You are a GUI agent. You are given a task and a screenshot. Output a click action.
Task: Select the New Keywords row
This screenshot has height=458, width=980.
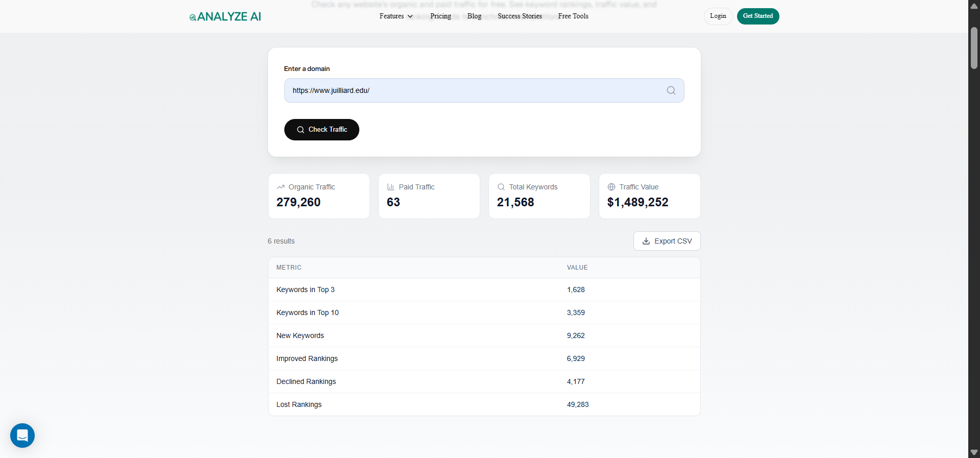click(x=484, y=335)
